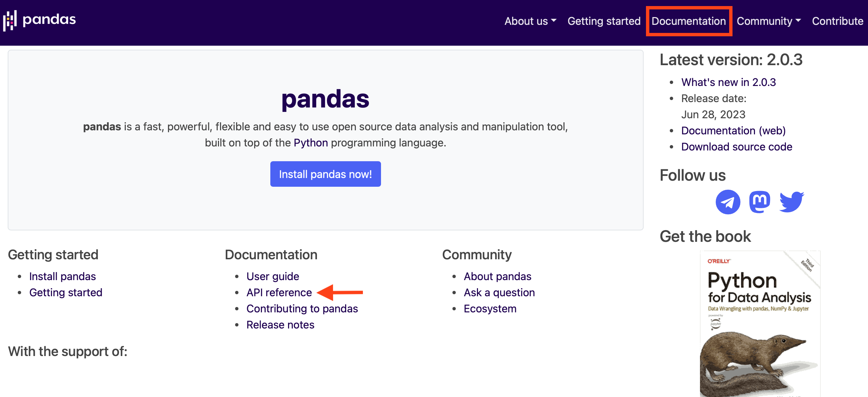Image resolution: width=868 pixels, height=397 pixels.
Task: Click the Python for Data Analysis book cover
Action: click(759, 324)
